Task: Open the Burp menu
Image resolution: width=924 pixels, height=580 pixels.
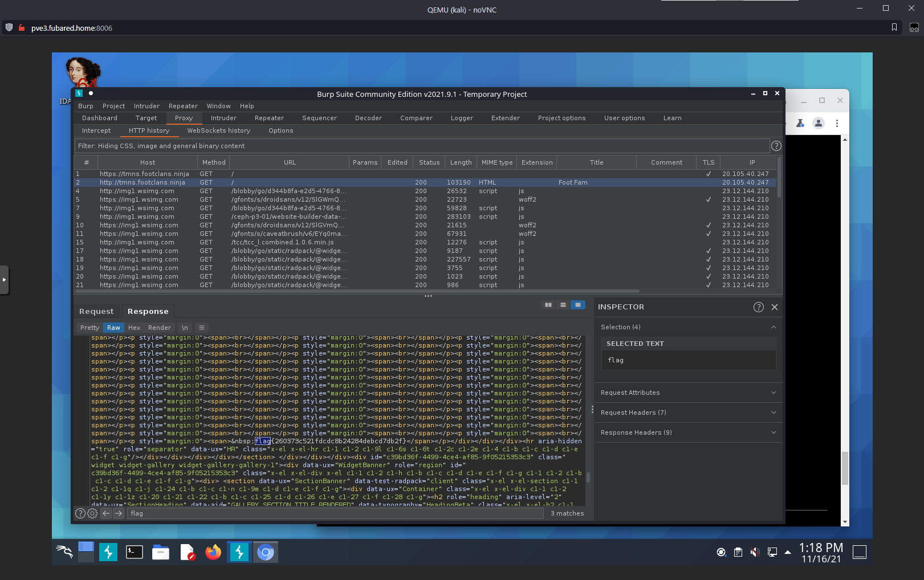Action: (x=86, y=106)
